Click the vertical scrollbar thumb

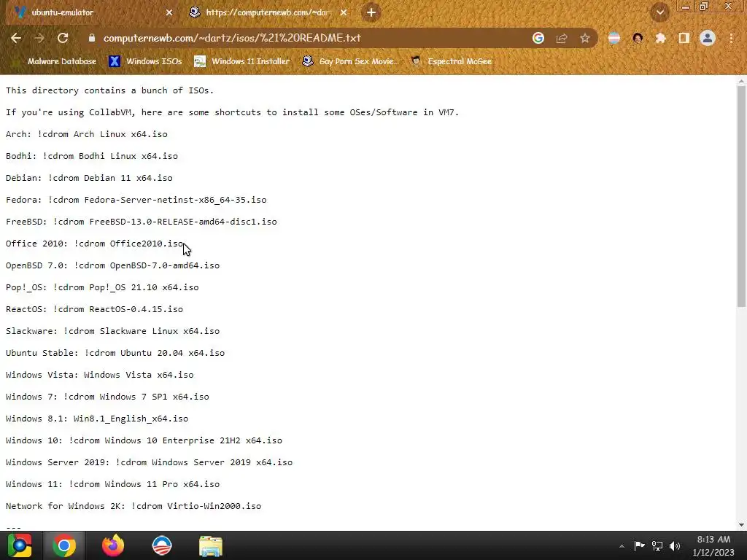(741, 196)
